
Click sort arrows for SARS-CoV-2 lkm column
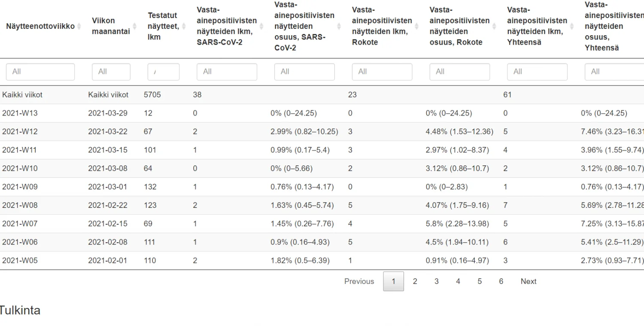click(x=261, y=26)
